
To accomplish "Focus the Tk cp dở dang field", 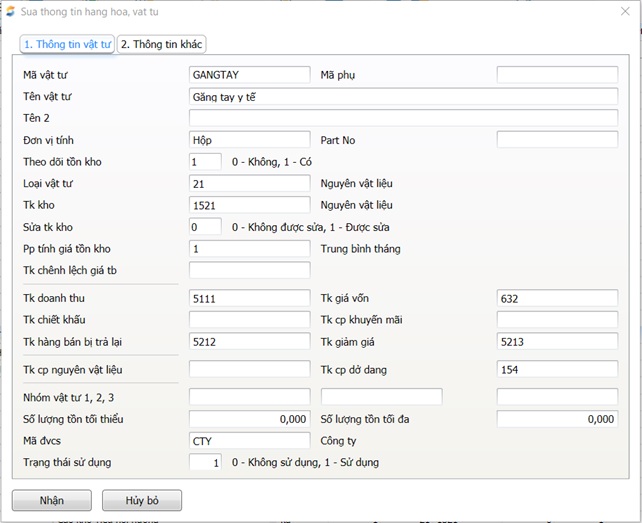I will [557, 370].
